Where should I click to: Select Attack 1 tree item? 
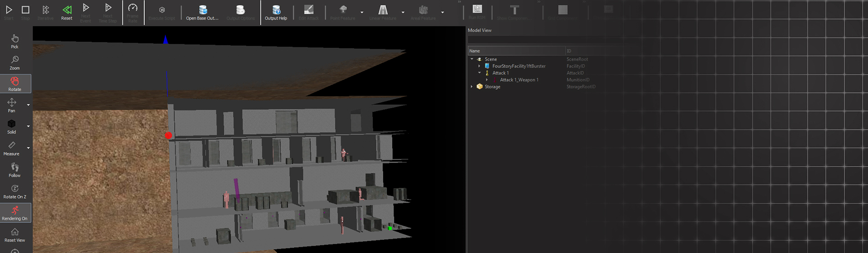click(x=500, y=73)
